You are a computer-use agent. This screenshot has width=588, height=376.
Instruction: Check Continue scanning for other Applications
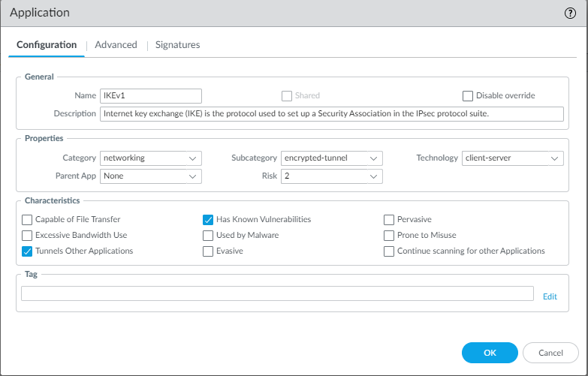point(389,251)
